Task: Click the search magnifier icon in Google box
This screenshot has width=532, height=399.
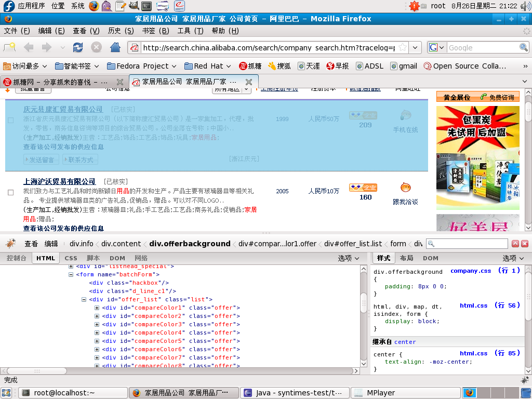Action: pyautogui.click(x=524, y=47)
